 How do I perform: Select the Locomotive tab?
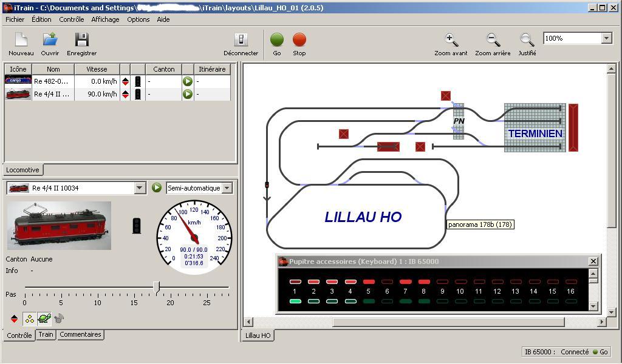click(x=22, y=169)
